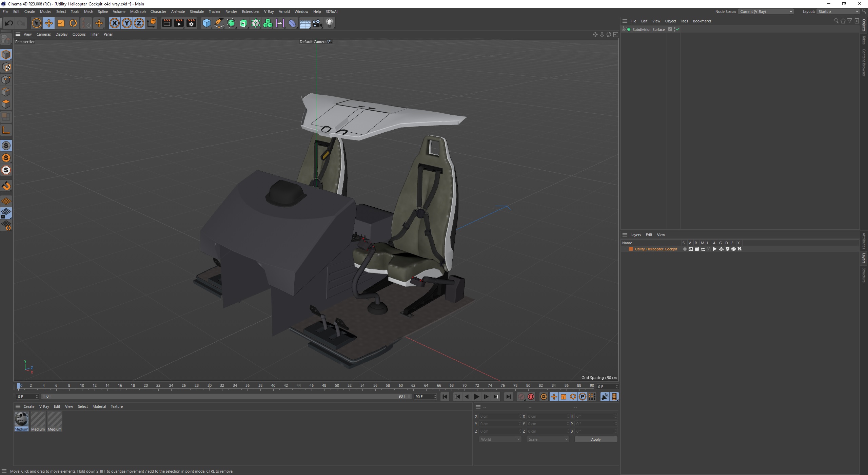The height and width of the screenshot is (475, 868).
Task: Toggle Utility_Helicopter_Cockpit layer visibility eye
Action: click(691, 249)
